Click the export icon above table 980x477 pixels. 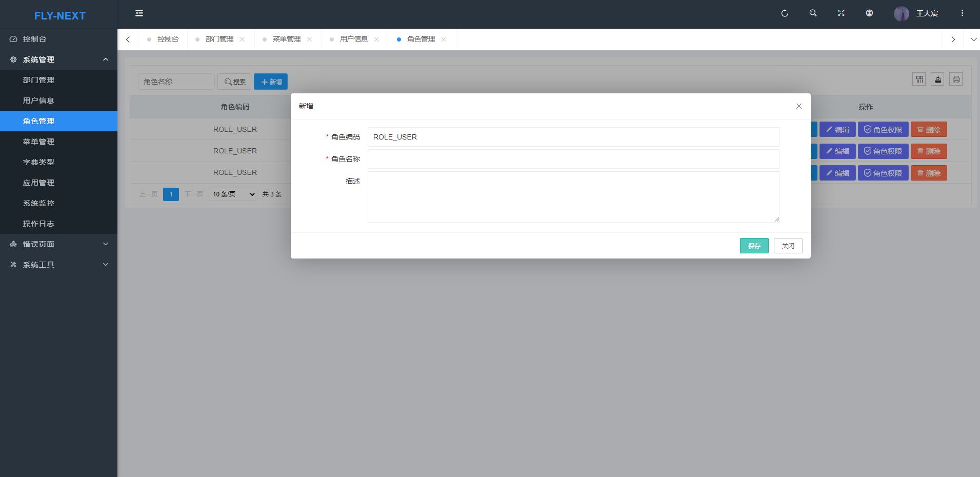coord(937,79)
